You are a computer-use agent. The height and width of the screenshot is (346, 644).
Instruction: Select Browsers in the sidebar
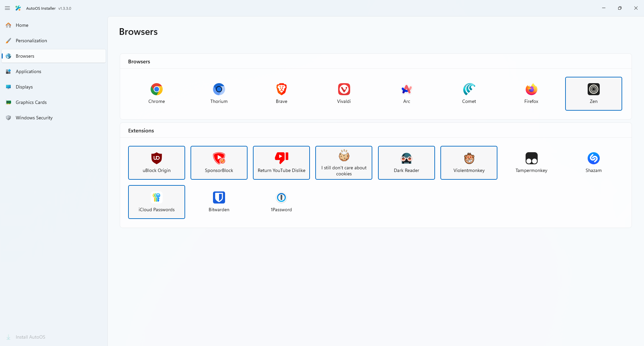click(x=54, y=56)
